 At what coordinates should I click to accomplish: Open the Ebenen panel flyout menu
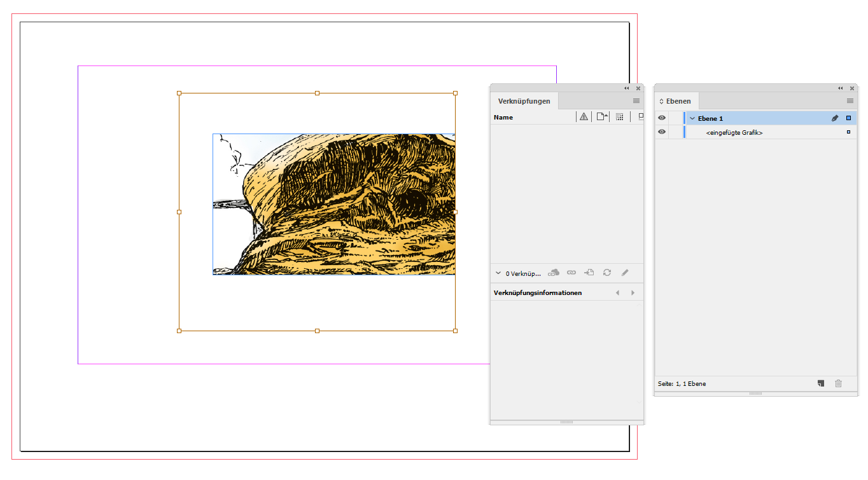click(850, 100)
